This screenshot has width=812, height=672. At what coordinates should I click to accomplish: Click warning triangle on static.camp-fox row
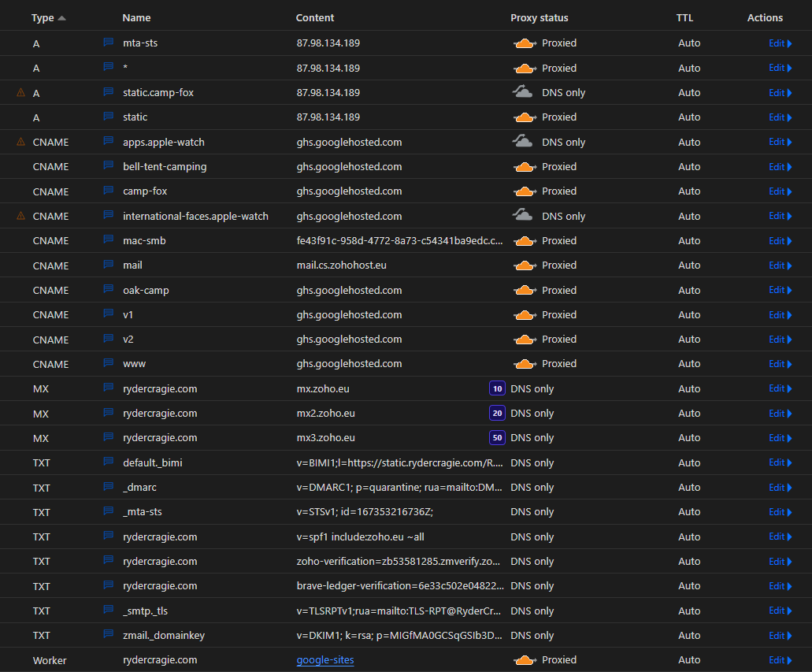point(20,93)
